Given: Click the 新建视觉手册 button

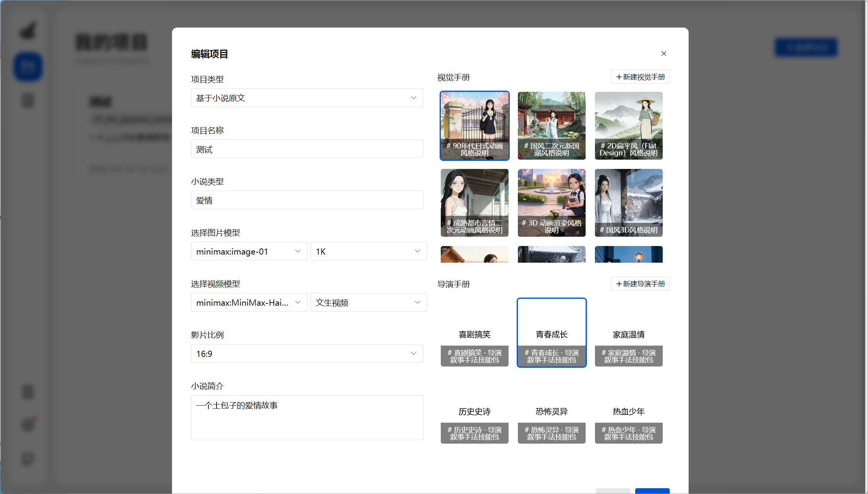Looking at the screenshot, I should [x=640, y=77].
